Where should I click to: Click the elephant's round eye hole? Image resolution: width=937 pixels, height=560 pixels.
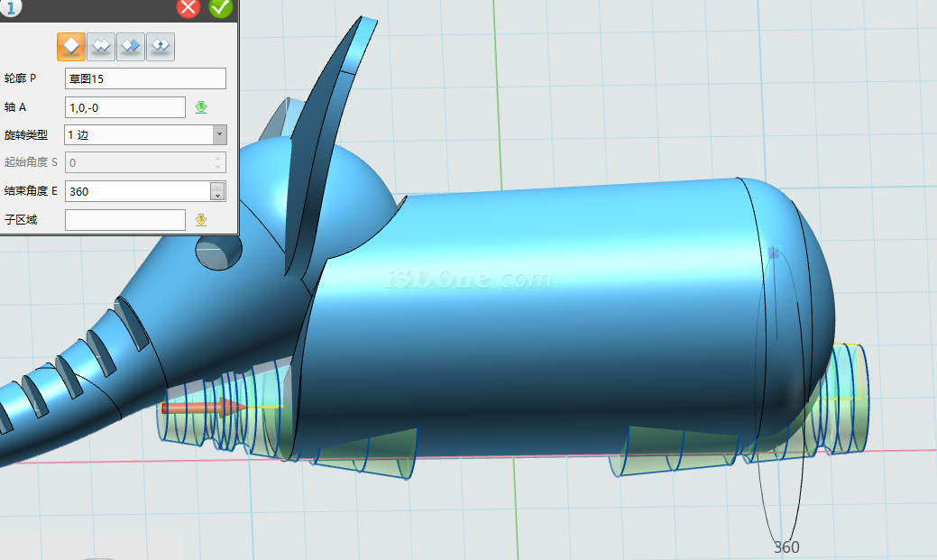[218, 253]
